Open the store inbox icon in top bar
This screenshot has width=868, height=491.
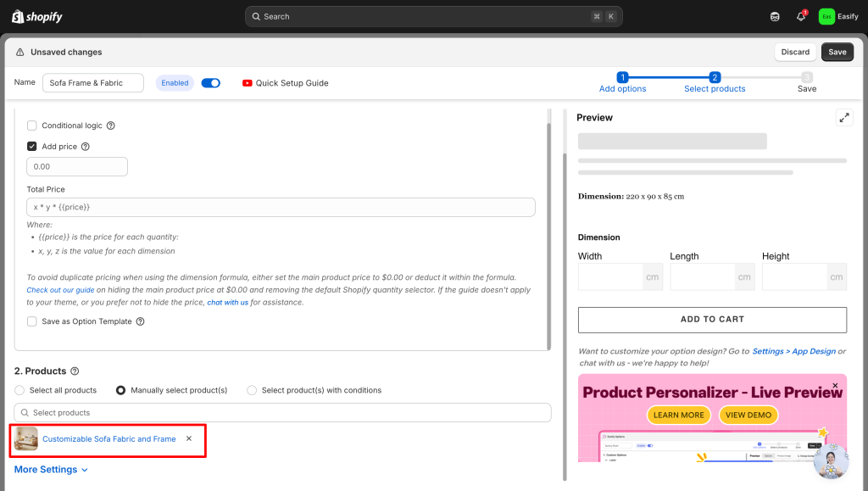775,16
